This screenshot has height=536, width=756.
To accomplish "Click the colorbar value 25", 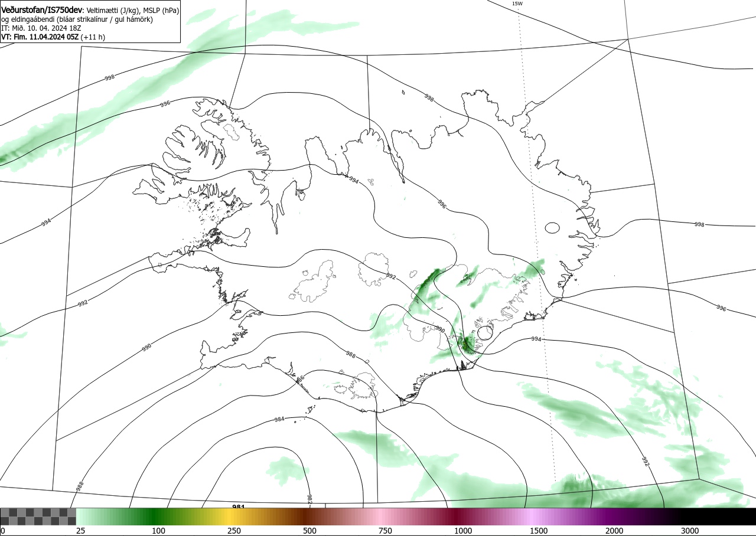I will (x=80, y=531).
